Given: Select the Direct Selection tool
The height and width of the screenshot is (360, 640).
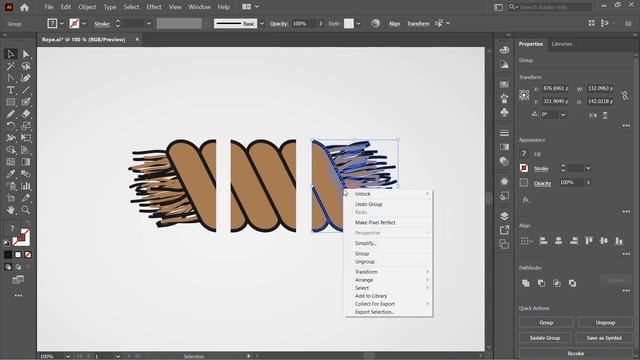Looking at the screenshot, I should [x=26, y=54].
